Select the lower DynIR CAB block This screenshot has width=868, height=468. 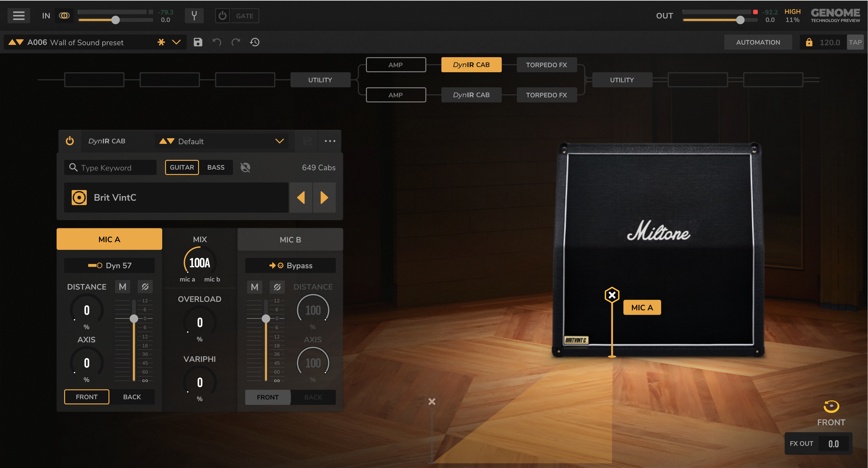click(x=471, y=95)
